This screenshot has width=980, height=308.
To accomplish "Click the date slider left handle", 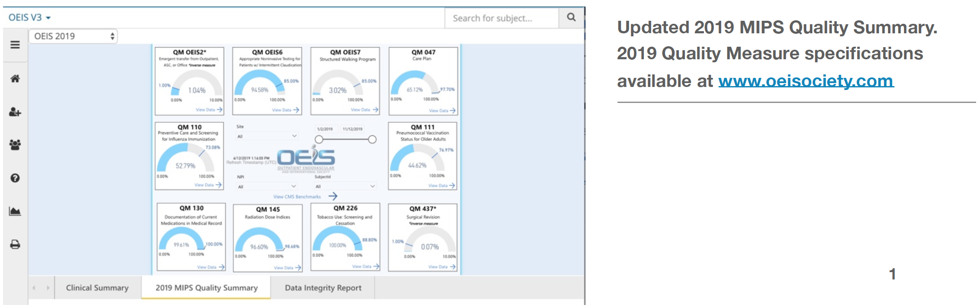I will [x=319, y=139].
